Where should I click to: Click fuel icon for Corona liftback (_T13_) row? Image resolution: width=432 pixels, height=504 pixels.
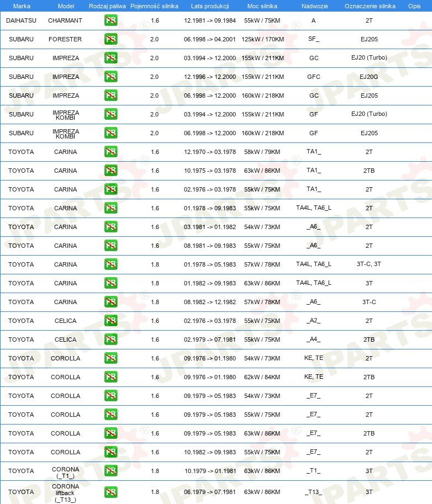(x=110, y=492)
